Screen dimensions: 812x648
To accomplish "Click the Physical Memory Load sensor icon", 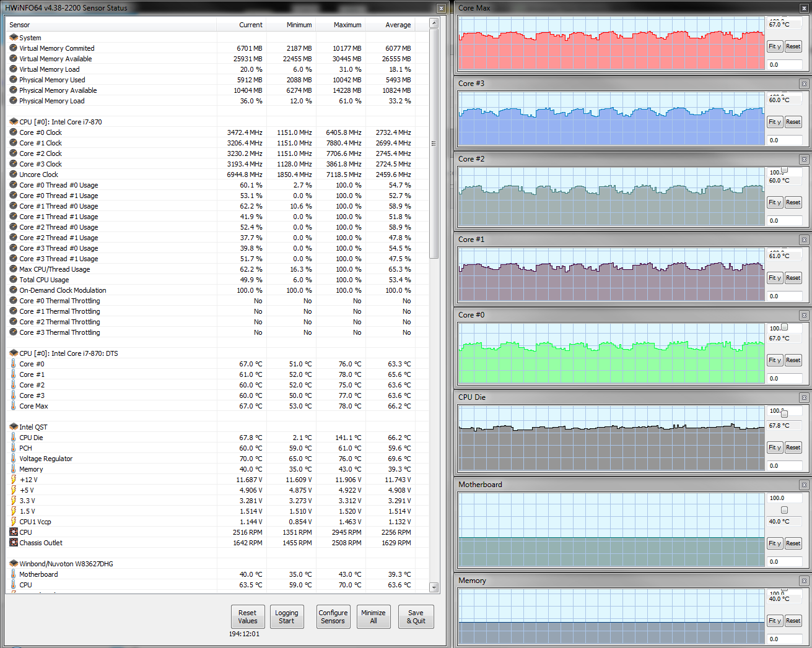I will click(14, 101).
